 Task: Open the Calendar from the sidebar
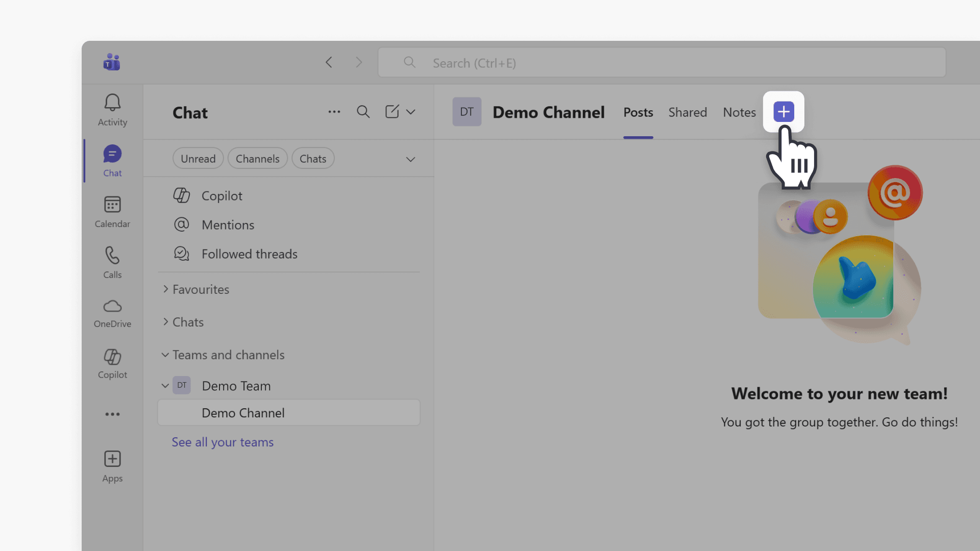tap(112, 211)
